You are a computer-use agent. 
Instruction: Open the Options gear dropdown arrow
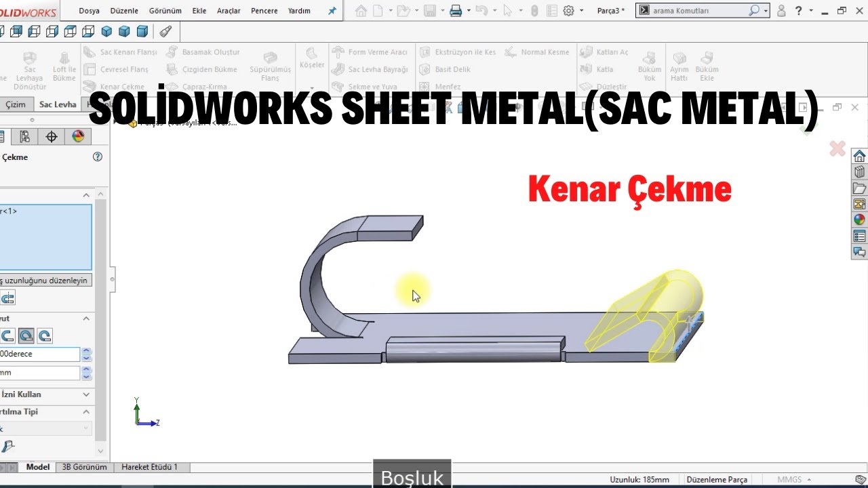581,12
